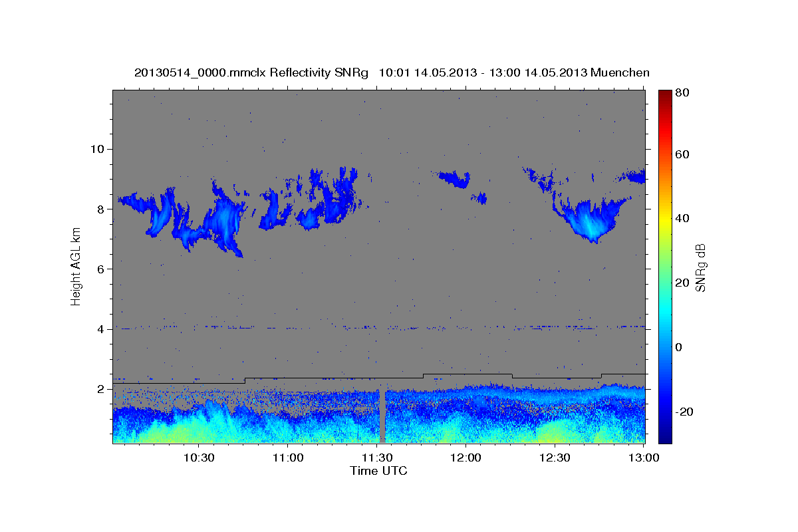Click the 'Time UTC' axis label
This screenshot has height=532, width=798.
point(378,471)
